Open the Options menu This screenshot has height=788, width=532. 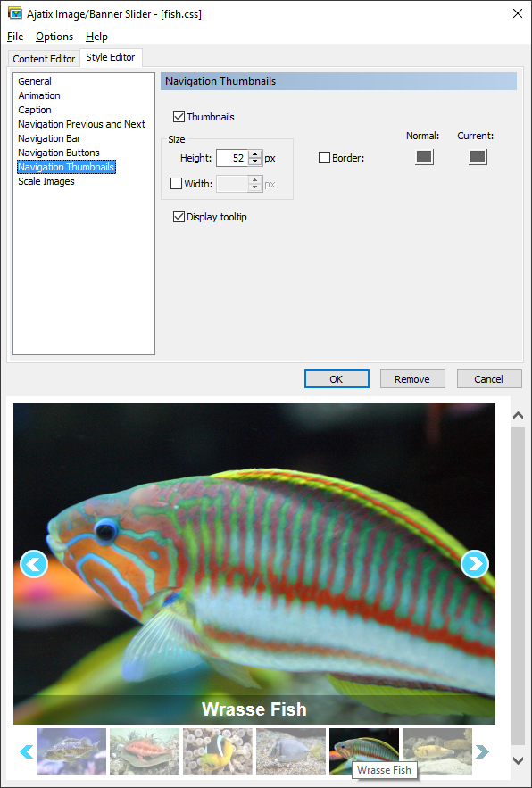(54, 37)
